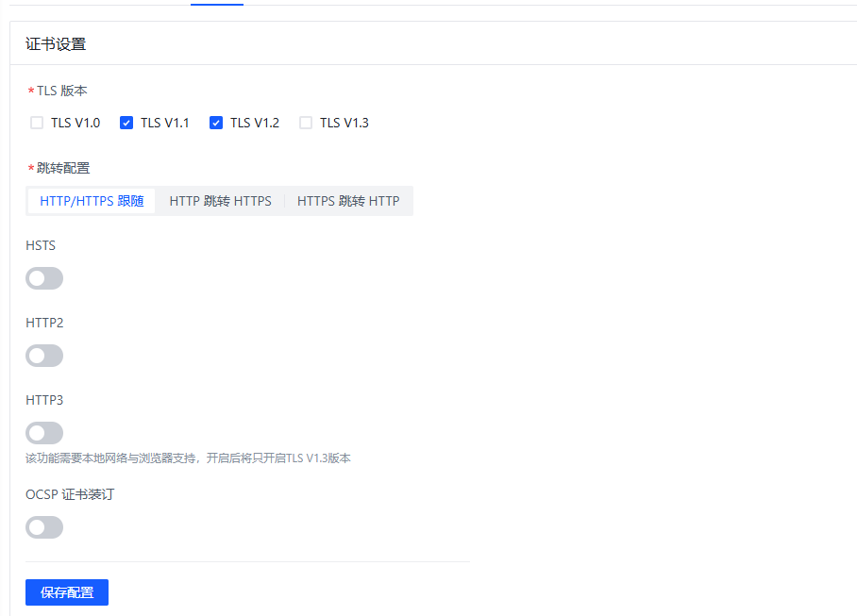This screenshot has width=857, height=616.
Task: Toggle the HTTP3 switch on
Action: point(44,433)
